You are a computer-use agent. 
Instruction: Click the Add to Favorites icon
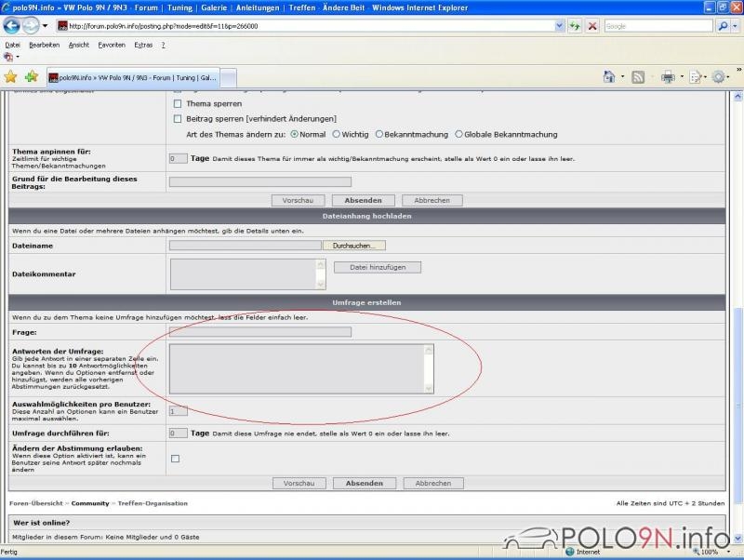point(31,77)
